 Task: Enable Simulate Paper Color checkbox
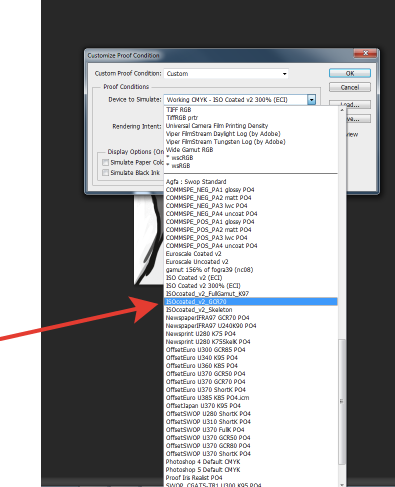[106, 162]
